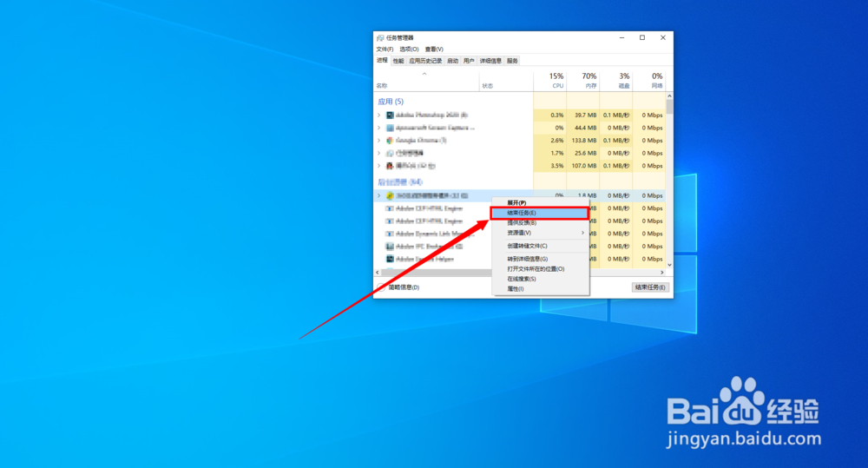Click the Task Manager title bar icon
This screenshot has width=868, height=468.
[x=380, y=37]
